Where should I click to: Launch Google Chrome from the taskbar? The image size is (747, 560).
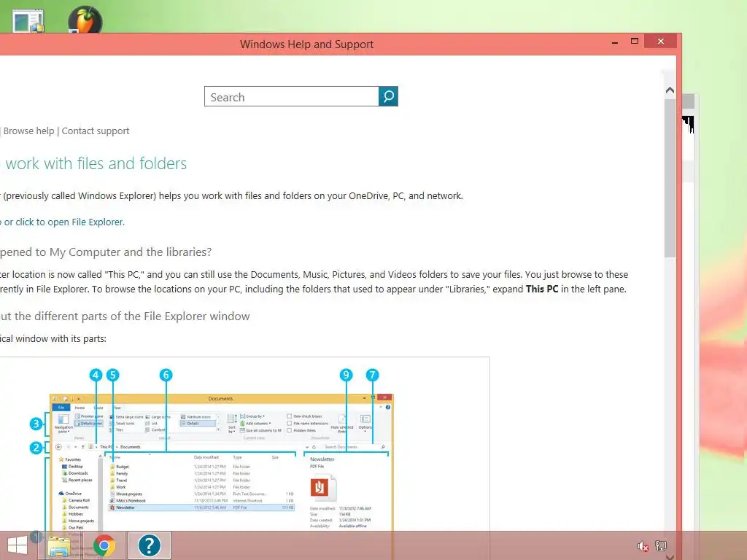[104, 545]
